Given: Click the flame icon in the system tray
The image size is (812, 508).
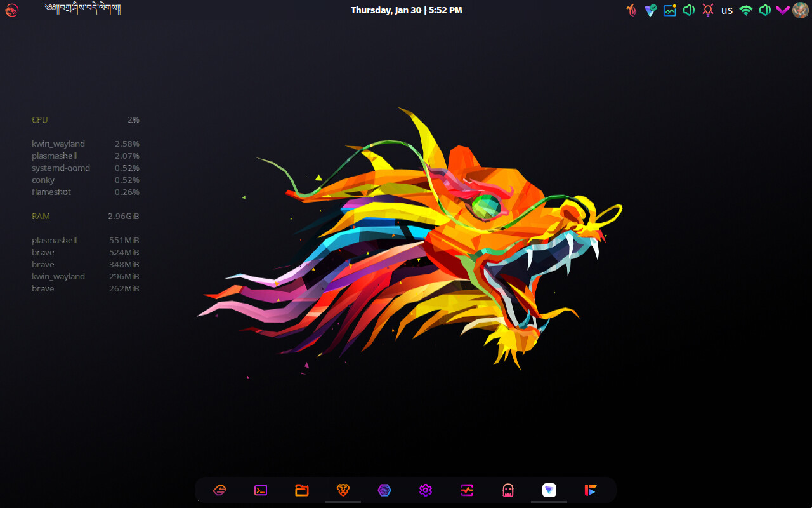Looking at the screenshot, I should click(631, 10).
